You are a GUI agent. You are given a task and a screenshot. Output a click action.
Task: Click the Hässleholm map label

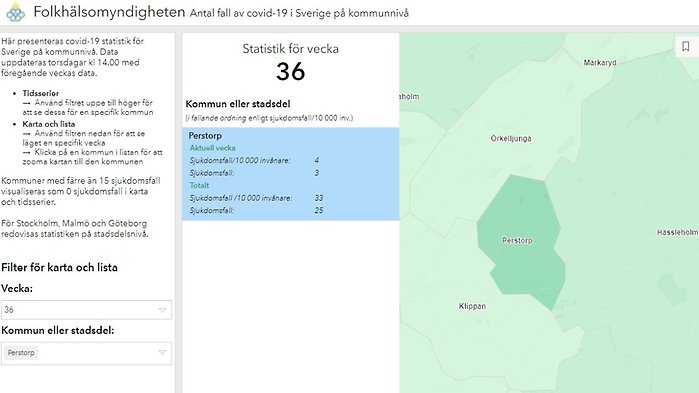tap(678, 232)
